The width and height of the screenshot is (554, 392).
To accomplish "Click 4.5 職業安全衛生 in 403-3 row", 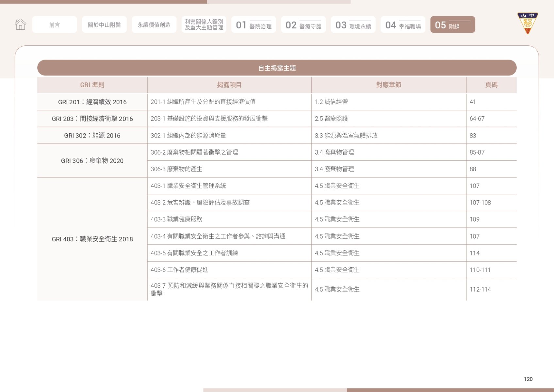I will (337, 220).
